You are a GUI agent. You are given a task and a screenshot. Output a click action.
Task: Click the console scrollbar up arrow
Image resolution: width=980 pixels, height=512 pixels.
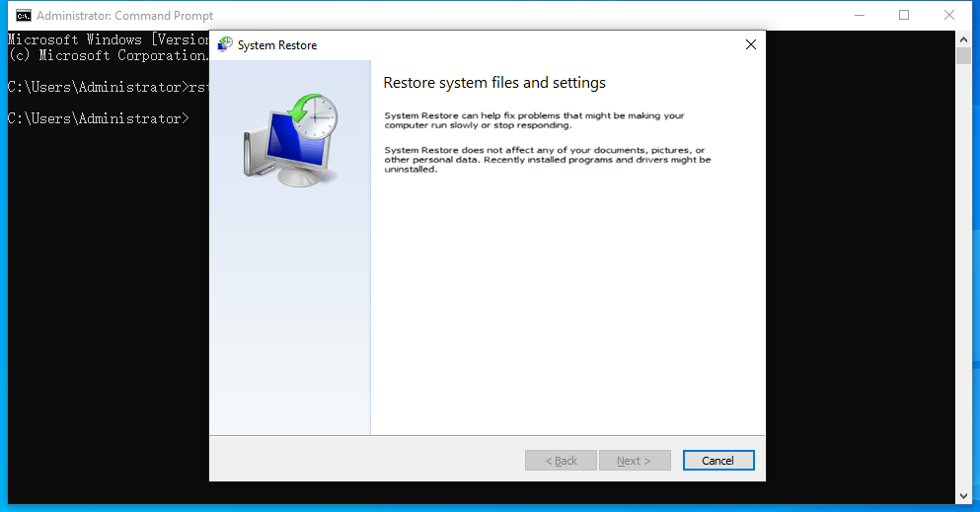pyautogui.click(x=964, y=38)
